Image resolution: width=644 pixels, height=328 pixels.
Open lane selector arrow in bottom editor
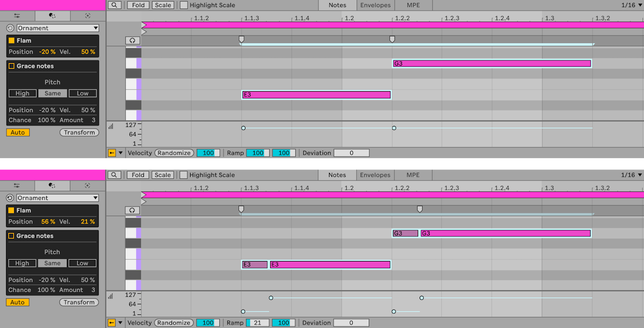(x=121, y=322)
